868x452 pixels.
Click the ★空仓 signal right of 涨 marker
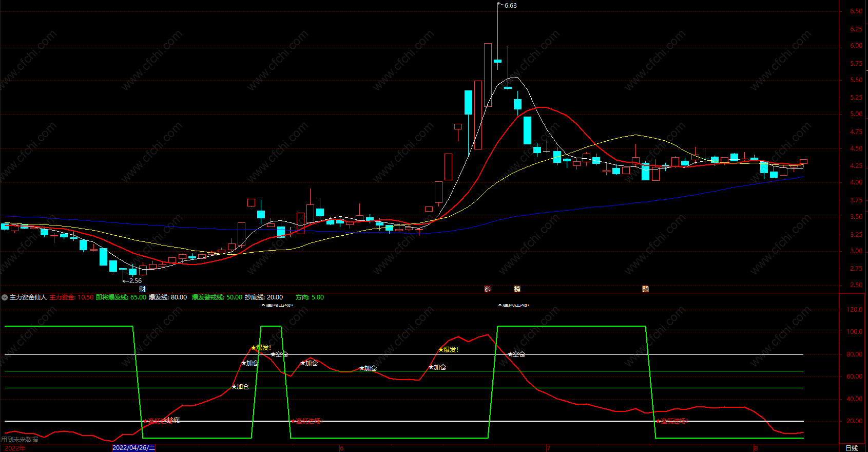tap(516, 354)
